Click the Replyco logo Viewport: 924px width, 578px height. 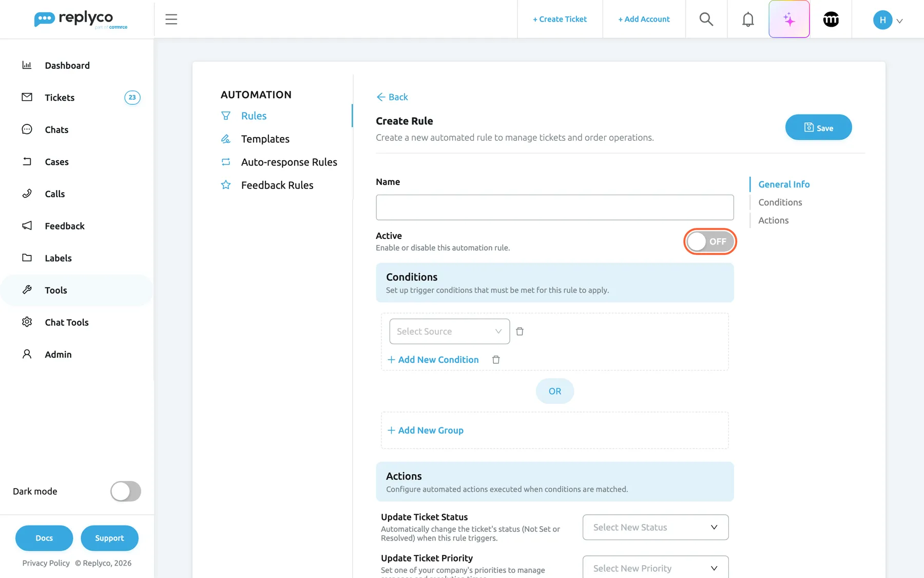click(x=81, y=20)
